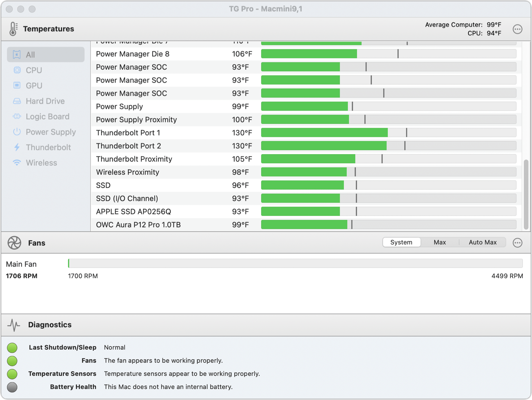Enable Max fan mode
Screen dimensions: 532x400
click(439, 242)
